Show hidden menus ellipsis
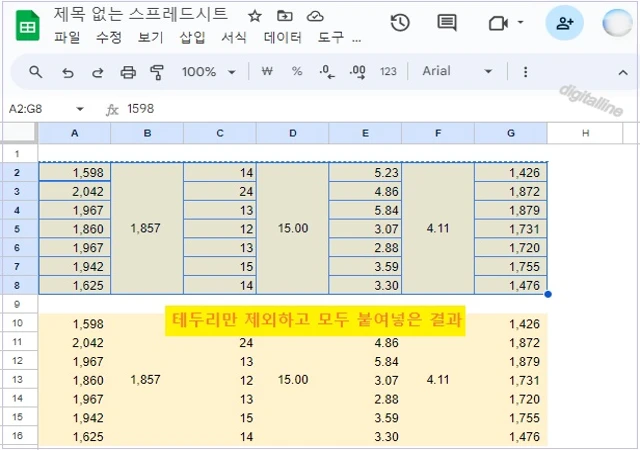Viewport: 640px width, 450px height. point(356,40)
